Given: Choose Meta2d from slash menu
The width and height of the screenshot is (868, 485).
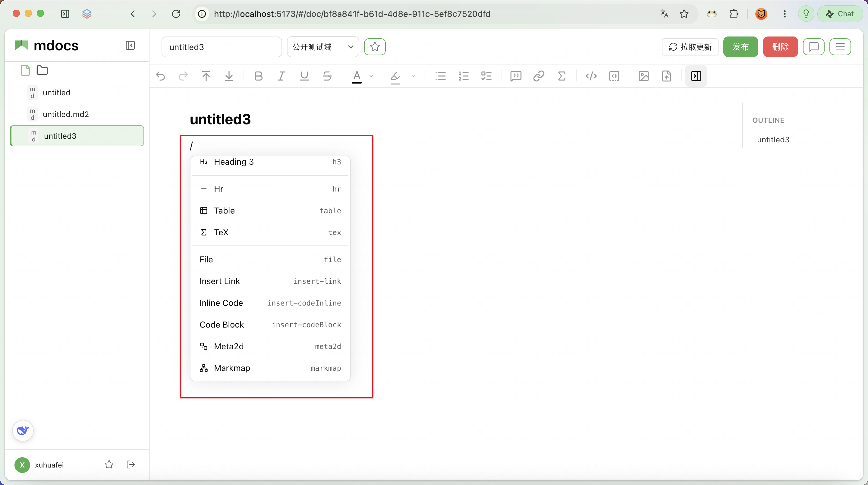Looking at the screenshot, I should pyautogui.click(x=270, y=346).
